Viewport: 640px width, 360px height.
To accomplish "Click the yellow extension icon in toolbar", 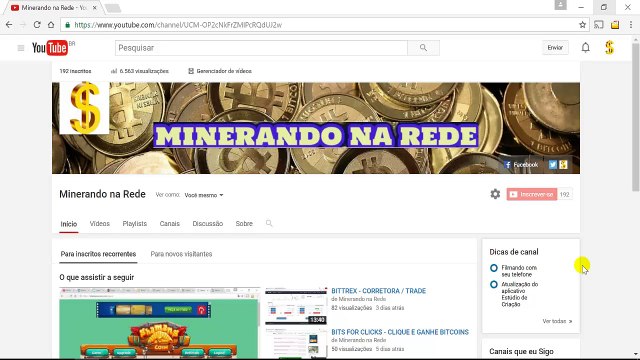I will click(615, 25).
